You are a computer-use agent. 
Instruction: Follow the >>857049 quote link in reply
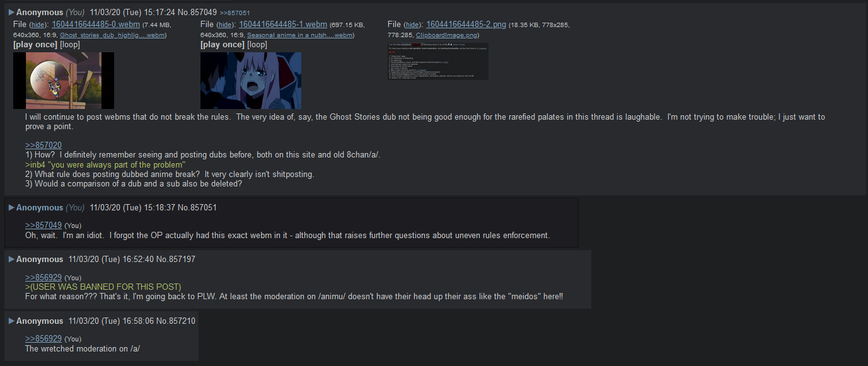click(x=43, y=226)
